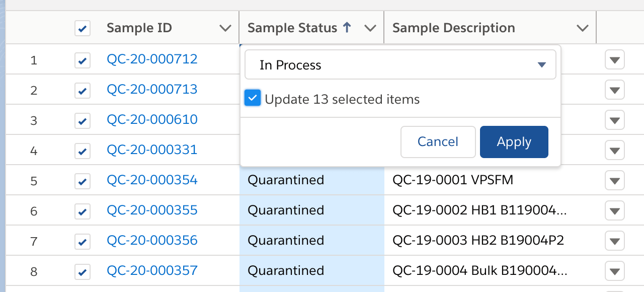Open sample link QC-20-000610

tap(152, 120)
